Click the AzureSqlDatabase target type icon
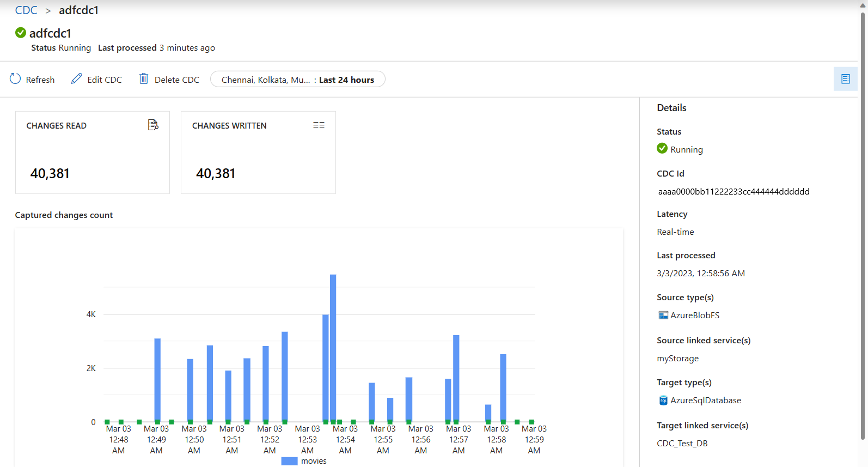Image resolution: width=868 pixels, height=467 pixels. click(663, 401)
